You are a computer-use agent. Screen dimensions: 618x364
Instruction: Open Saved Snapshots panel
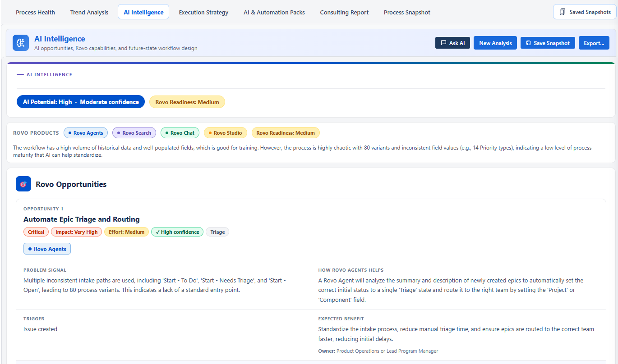(x=585, y=12)
